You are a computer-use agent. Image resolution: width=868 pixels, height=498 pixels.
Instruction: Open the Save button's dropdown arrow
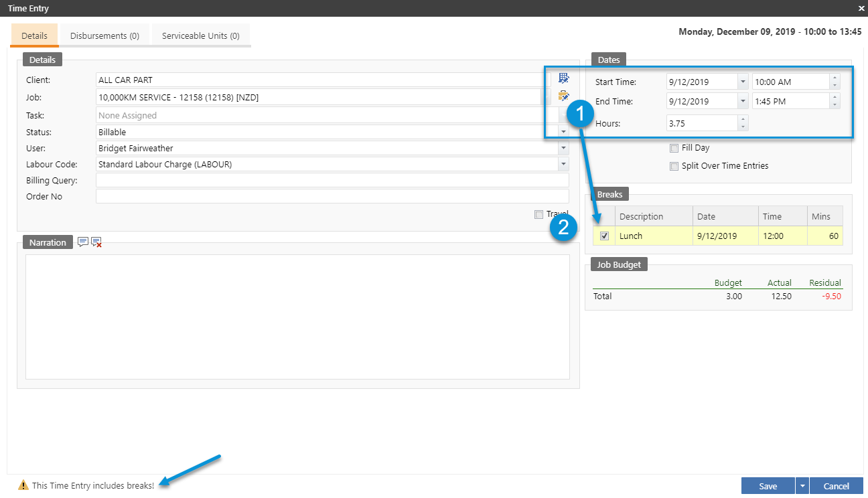802,486
